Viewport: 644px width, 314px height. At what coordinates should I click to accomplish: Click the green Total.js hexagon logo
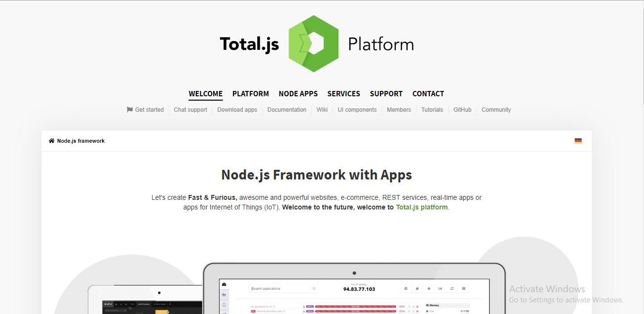point(313,44)
